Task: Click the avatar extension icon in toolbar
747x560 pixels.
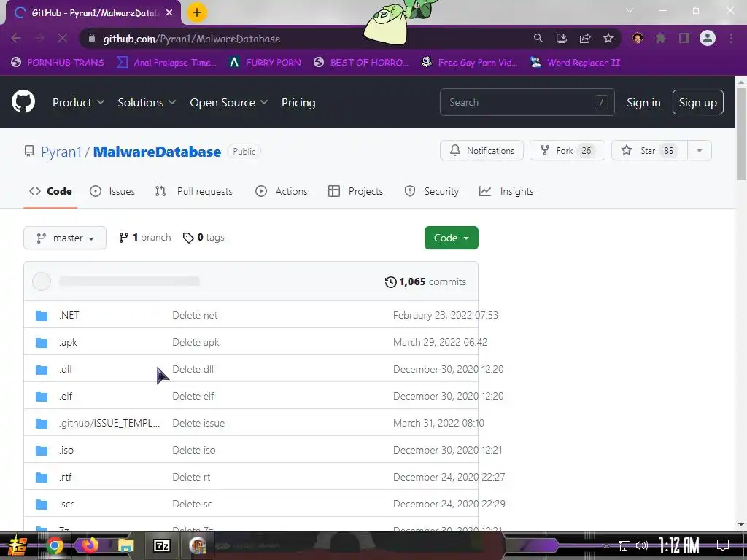Action: coord(638,38)
